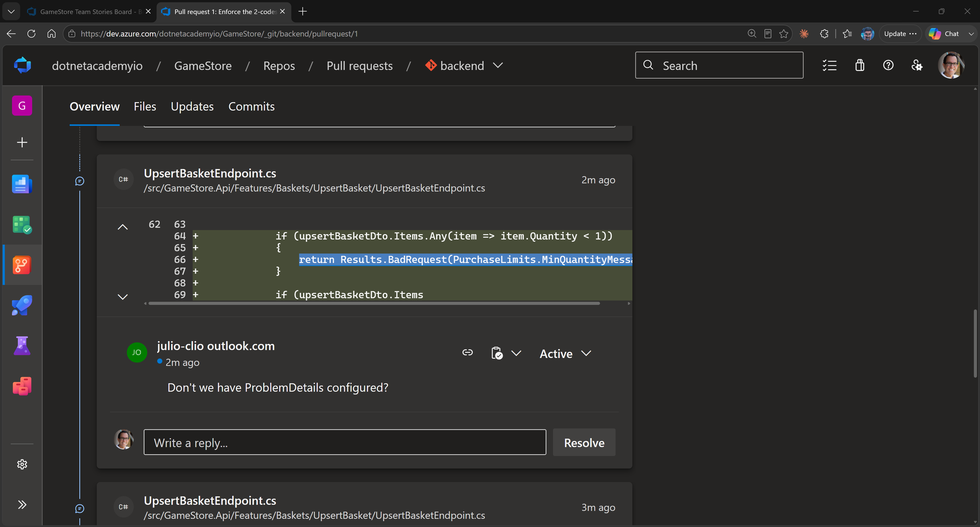Open Repos hub in the sidebar
980x527 pixels.
coord(22,265)
